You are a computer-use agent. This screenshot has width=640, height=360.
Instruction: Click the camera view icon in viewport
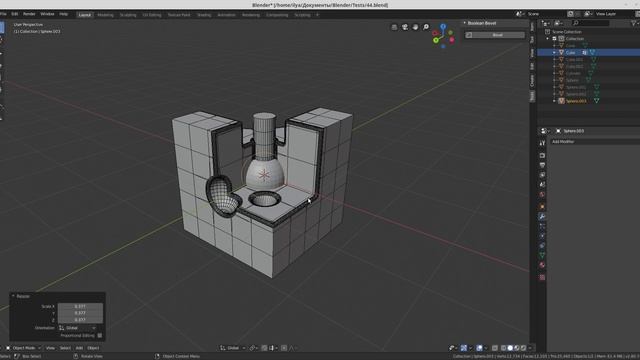click(x=405, y=27)
